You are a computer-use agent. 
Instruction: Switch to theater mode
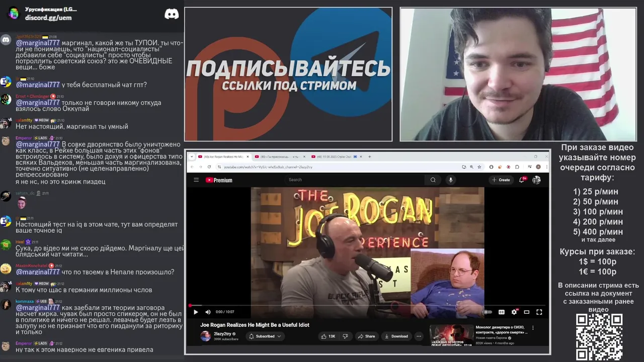point(526,312)
